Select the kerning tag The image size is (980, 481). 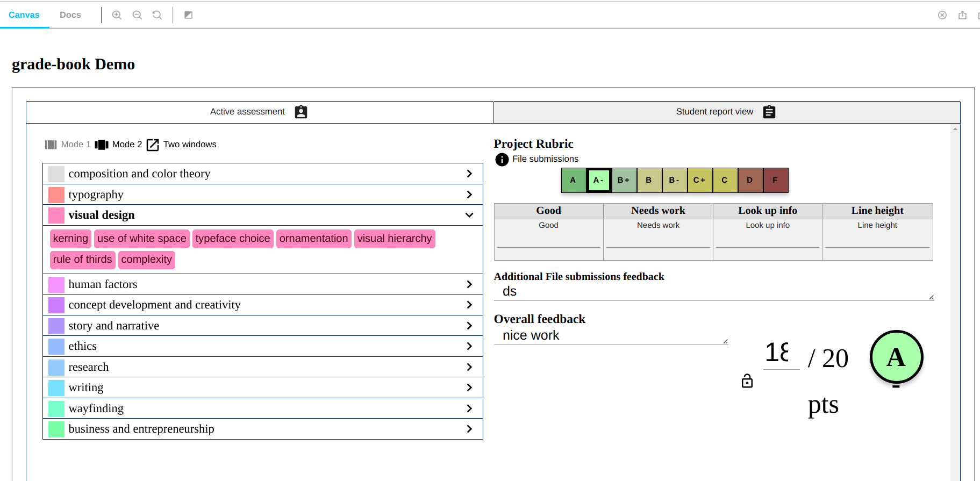[x=70, y=239]
